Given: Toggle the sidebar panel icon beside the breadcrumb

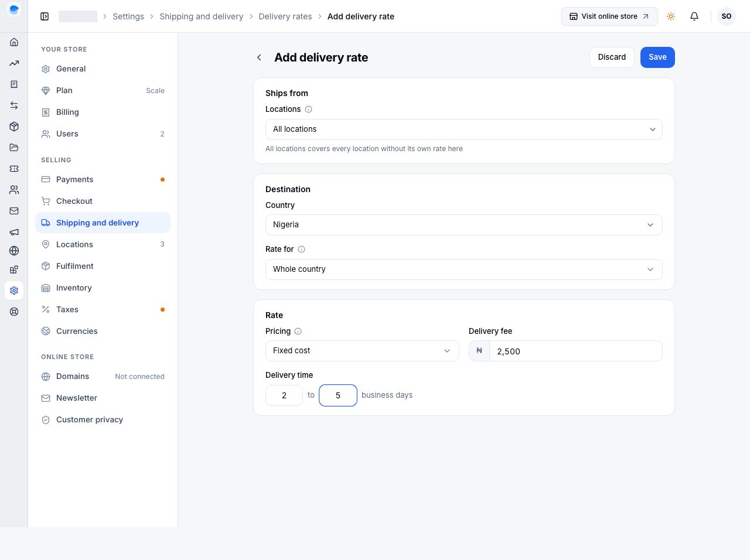Looking at the screenshot, I should pos(45,16).
